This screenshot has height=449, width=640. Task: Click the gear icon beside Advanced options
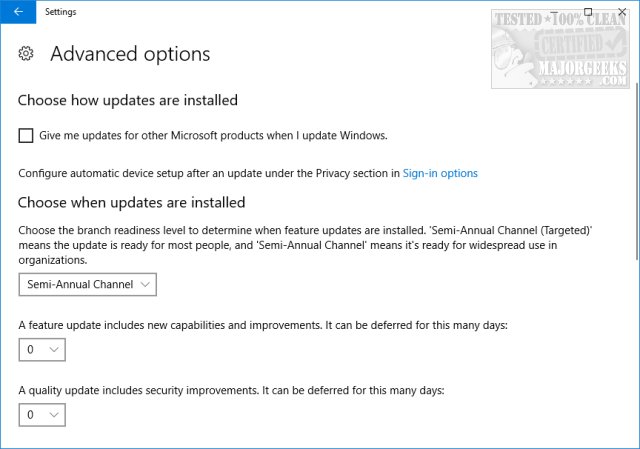coord(27,54)
